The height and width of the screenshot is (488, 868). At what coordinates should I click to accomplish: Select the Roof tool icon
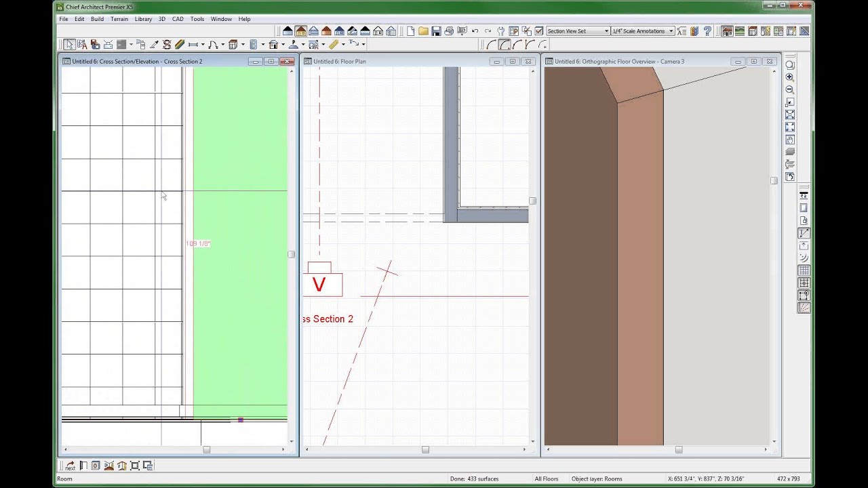pos(273,44)
